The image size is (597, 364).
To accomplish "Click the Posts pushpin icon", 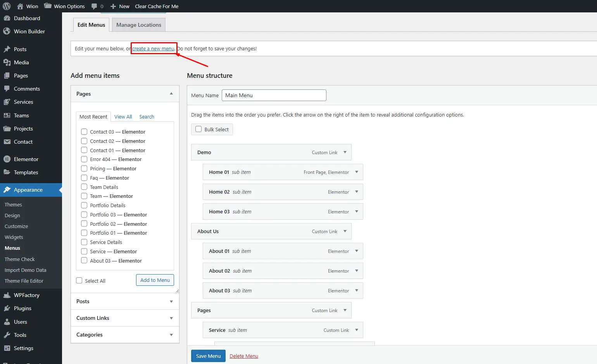I will point(7,49).
